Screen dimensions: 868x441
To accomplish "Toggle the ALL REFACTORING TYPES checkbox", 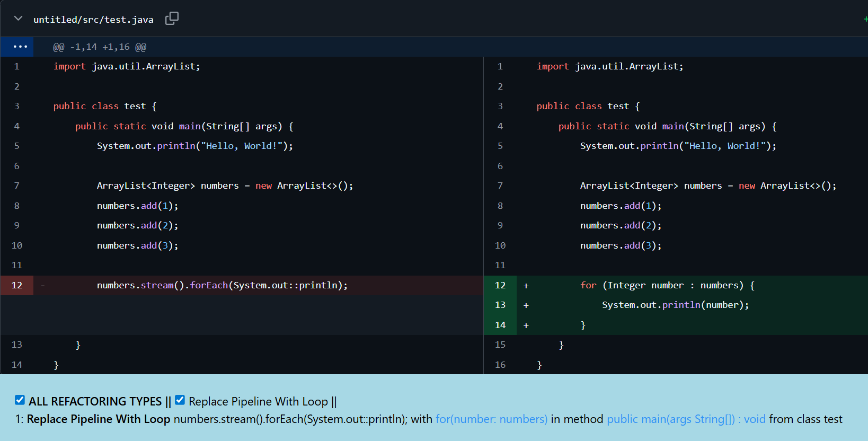I will click(x=20, y=400).
